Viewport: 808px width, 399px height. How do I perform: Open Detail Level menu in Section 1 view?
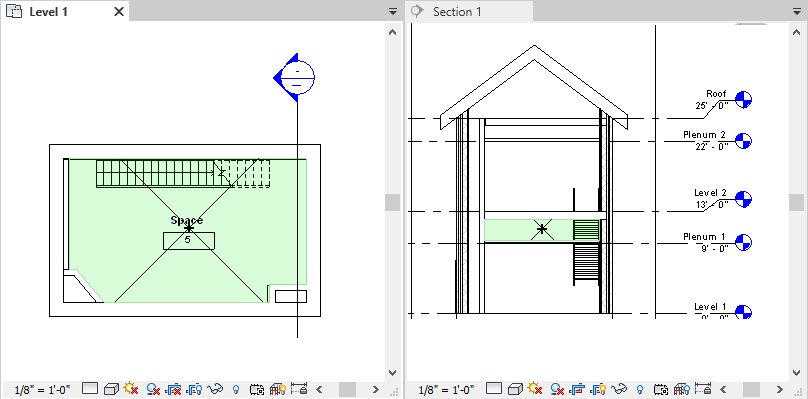coord(494,388)
